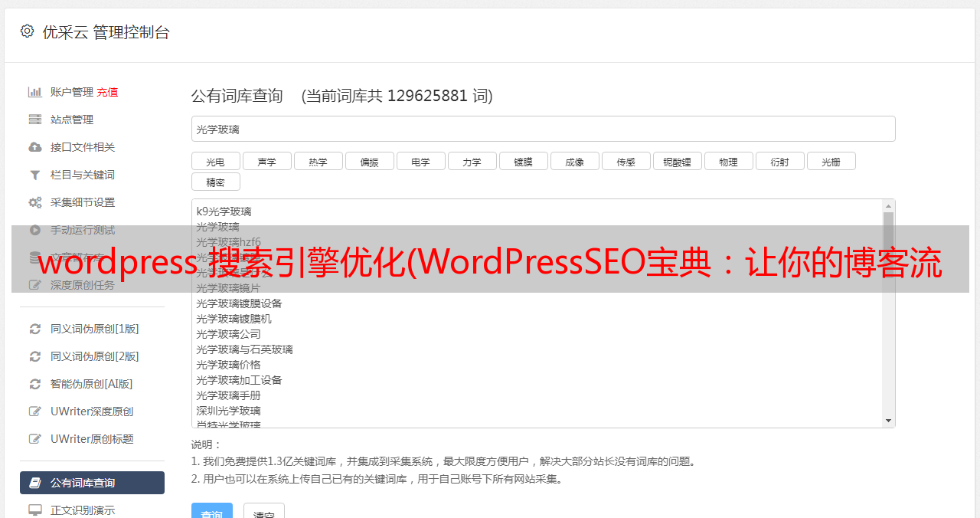Image resolution: width=980 pixels, height=518 pixels.
Task: Focus the keyword search field containing 光学玻璃
Action: (543, 129)
